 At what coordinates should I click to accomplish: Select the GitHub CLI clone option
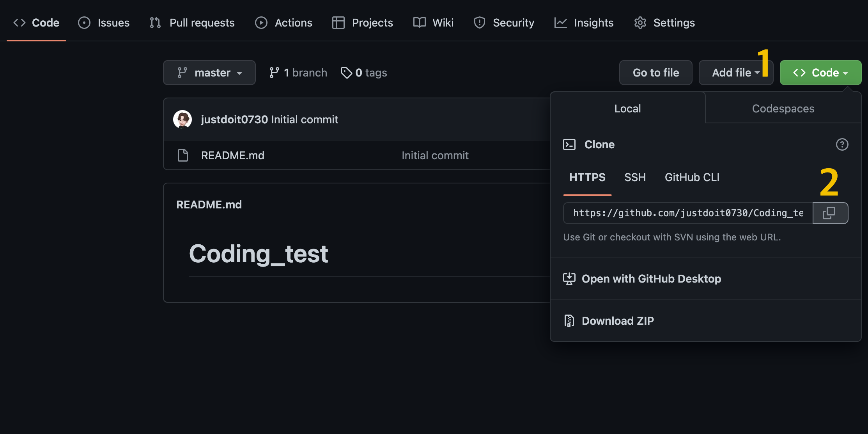[x=692, y=178]
